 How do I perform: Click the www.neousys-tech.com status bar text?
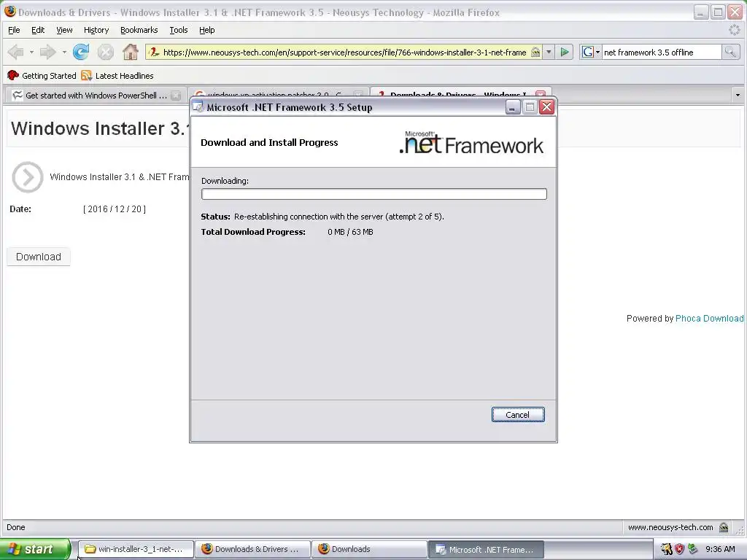tap(670, 527)
